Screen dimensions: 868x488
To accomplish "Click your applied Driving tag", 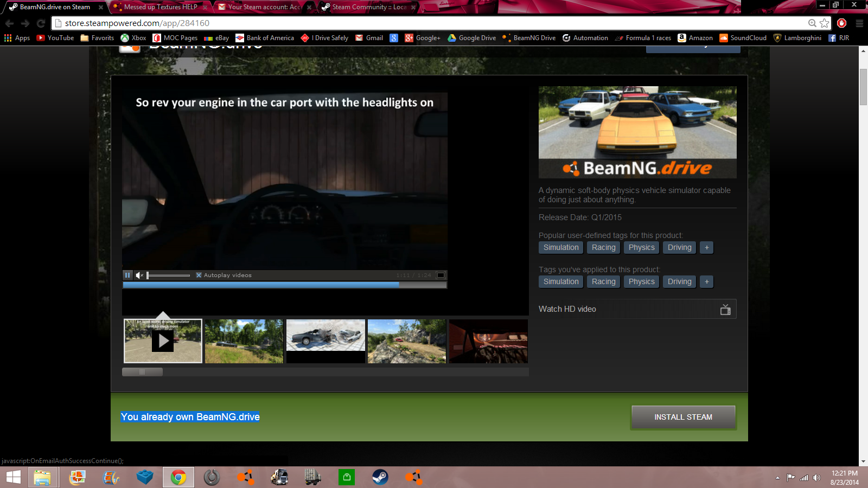I will (680, 281).
